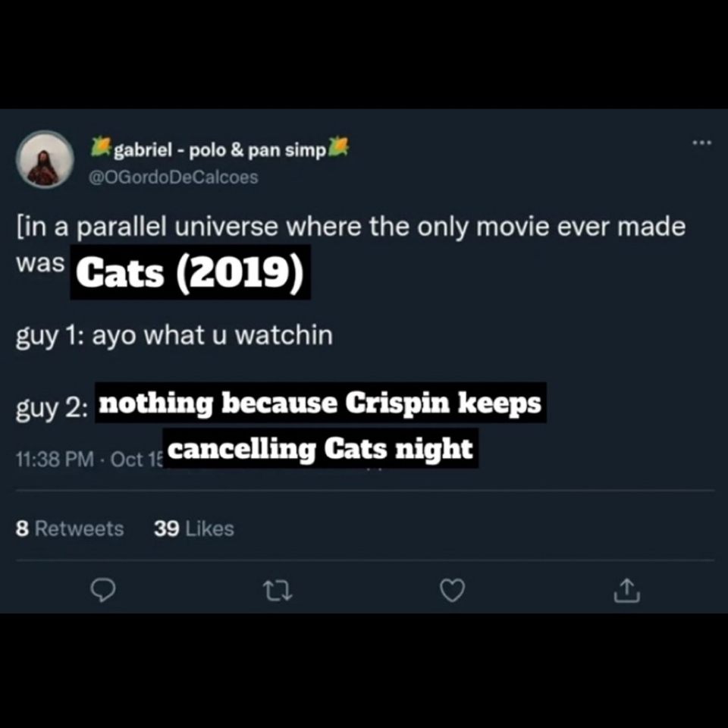
Task: Click the reply speech bubble icon
Action: [x=102, y=590]
